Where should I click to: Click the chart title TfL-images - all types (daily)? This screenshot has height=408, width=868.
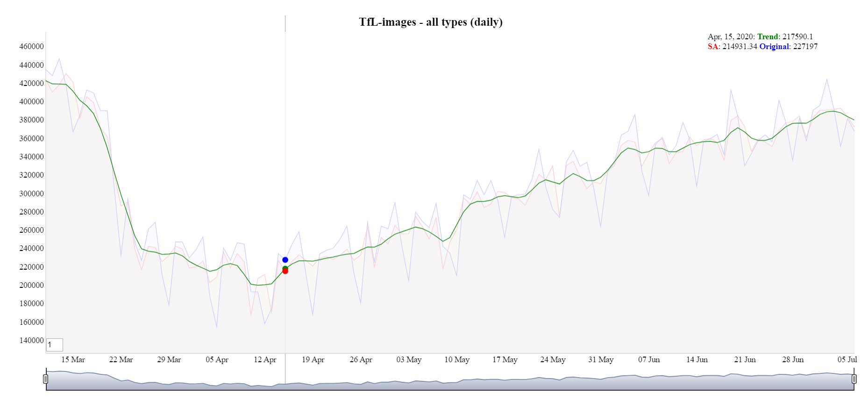pyautogui.click(x=431, y=22)
